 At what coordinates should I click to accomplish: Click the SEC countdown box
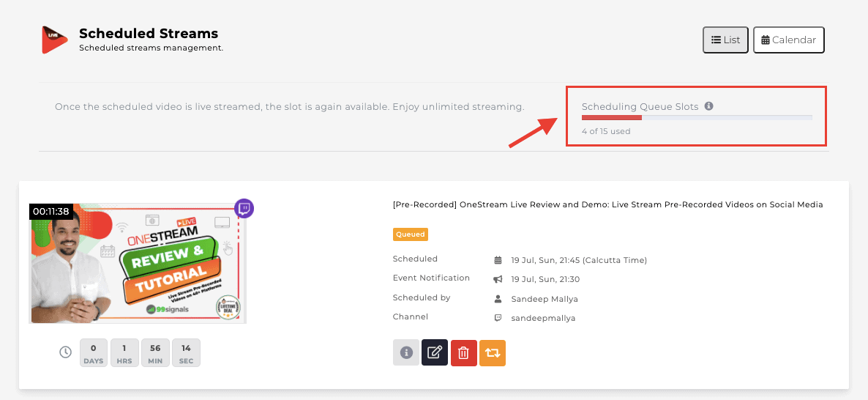point(186,353)
